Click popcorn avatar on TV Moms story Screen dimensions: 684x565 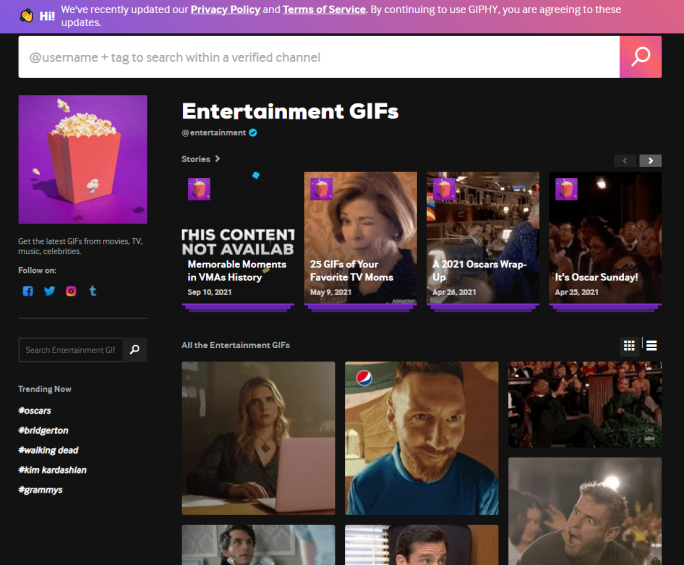[x=321, y=189]
